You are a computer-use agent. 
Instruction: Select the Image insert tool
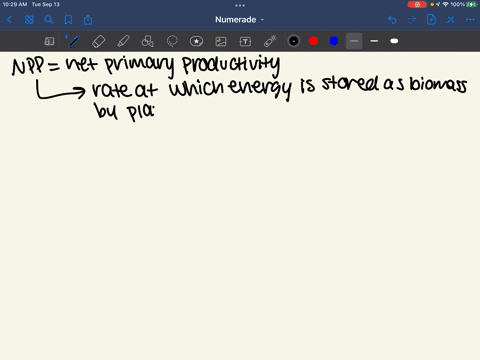pos(221,41)
